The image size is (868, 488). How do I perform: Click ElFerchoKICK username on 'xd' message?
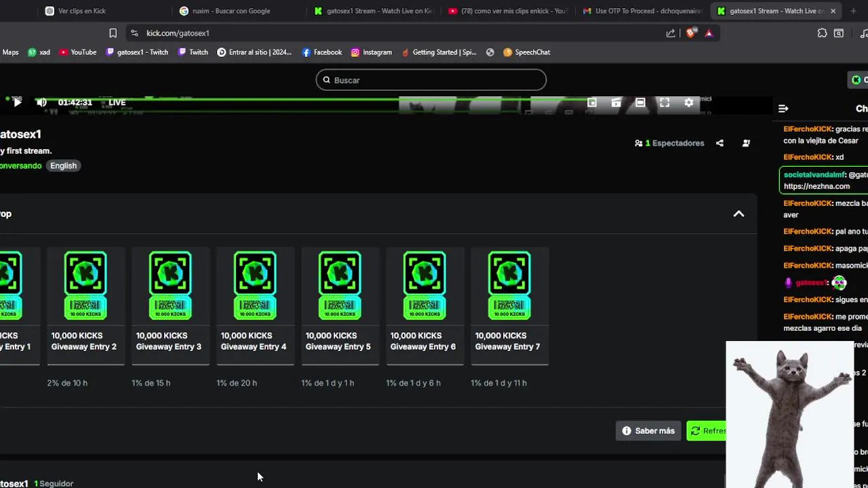808,157
